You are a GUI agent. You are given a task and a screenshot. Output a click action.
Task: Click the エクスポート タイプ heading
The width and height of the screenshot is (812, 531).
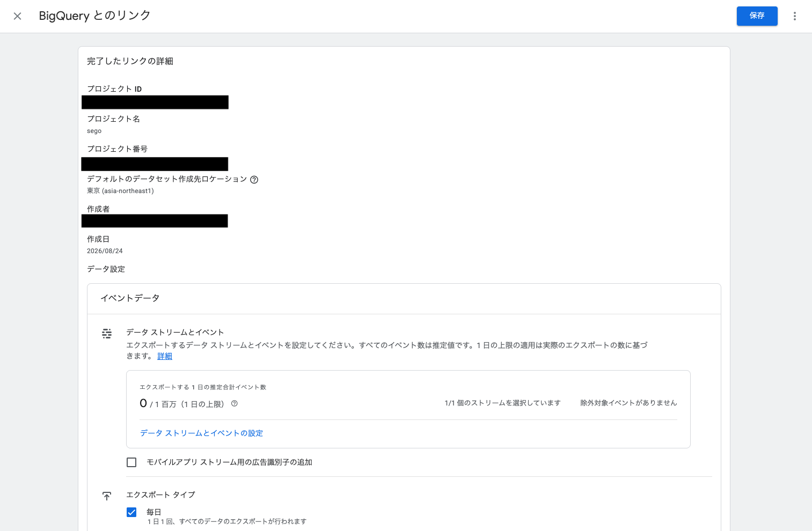(160, 495)
